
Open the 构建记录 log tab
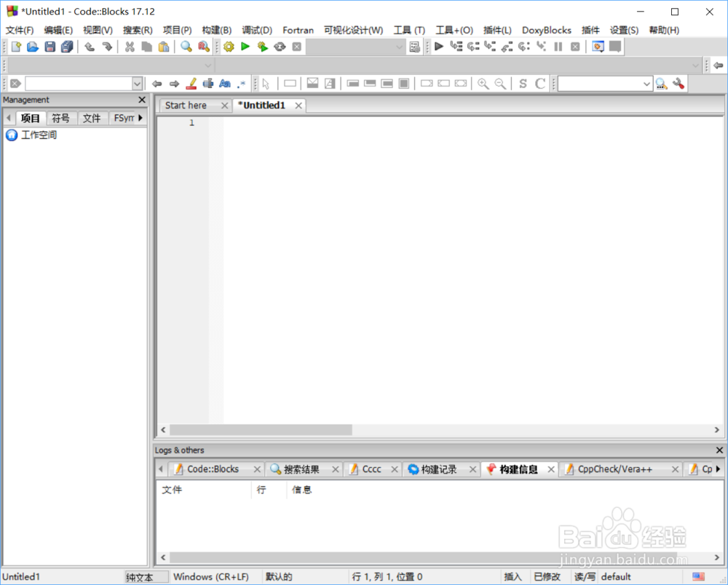[x=439, y=469]
